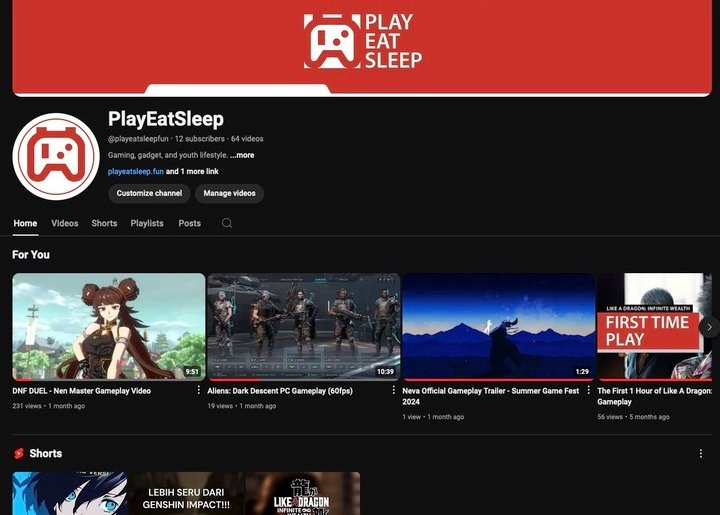Open options menu for DNF DUEL video
Screen dimensions: 720x515
(x=198, y=390)
